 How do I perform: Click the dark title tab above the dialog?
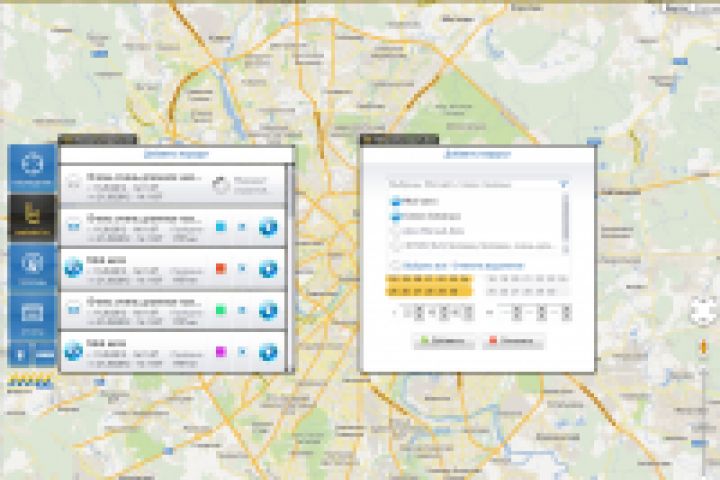click(399, 139)
